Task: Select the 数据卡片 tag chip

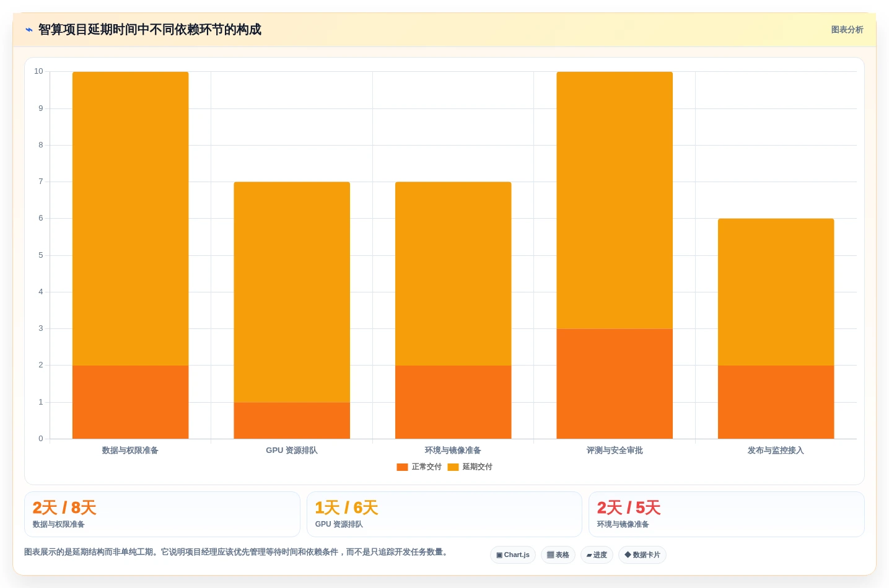Action: [x=642, y=555]
